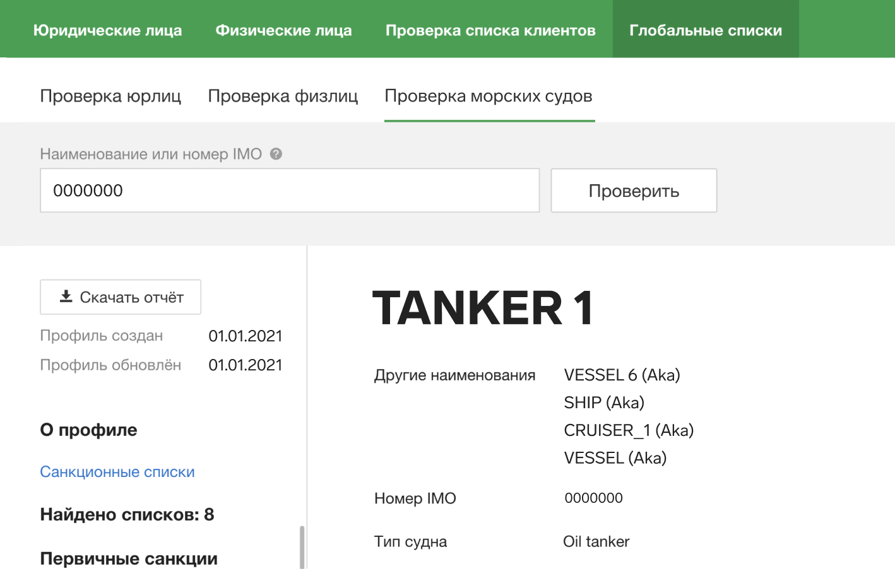This screenshot has height=588, width=895.
Task: Click the IMO number value 0000000
Action: pyautogui.click(x=593, y=498)
